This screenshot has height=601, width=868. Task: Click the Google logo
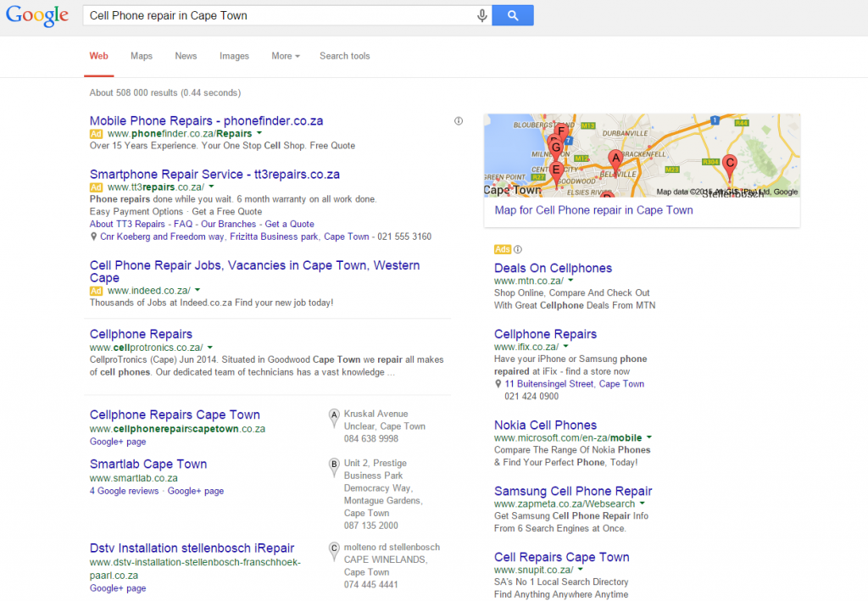37,16
